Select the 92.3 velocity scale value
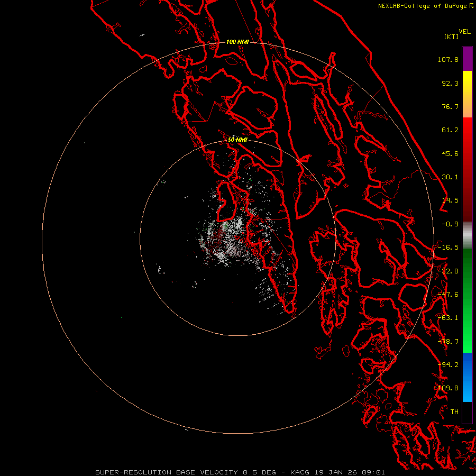Viewport: 476px width, 476px height. (x=450, y=83)
